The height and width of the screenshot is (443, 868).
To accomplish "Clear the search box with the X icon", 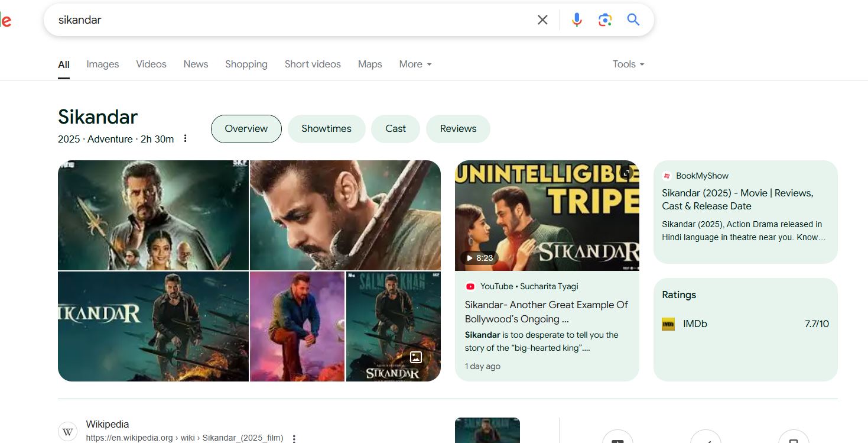I will click(x=542, y=20).
